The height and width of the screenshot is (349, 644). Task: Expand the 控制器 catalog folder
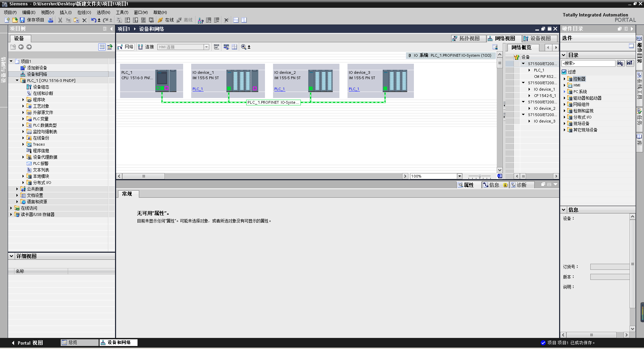click(565, 79)
